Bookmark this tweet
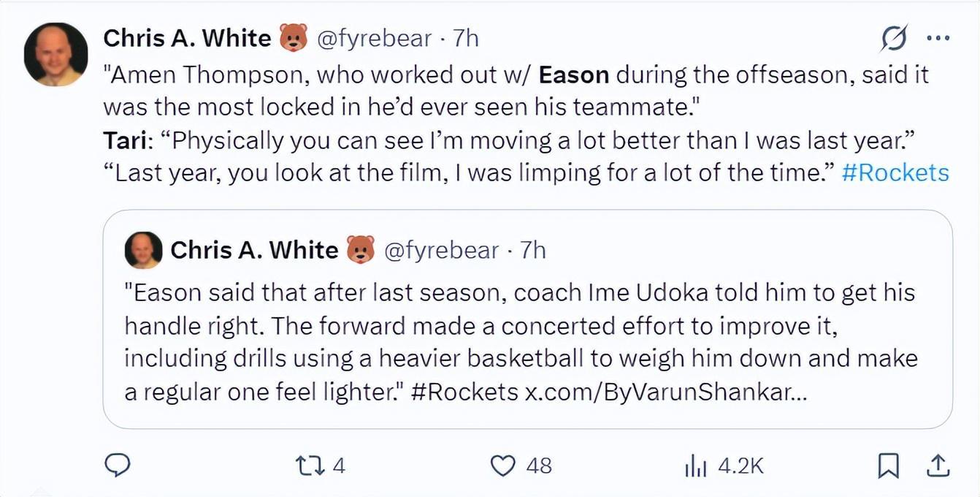Screen dimensions: 980x497 coord(888,466)
